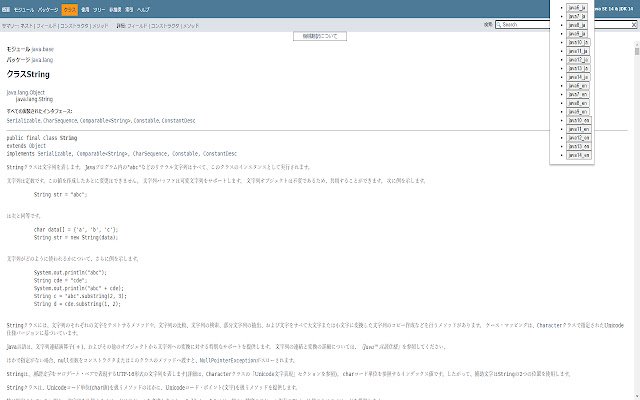Click code line String str = "abc";
This screenshot has height=400, width=640.
(x=60, y=195)
